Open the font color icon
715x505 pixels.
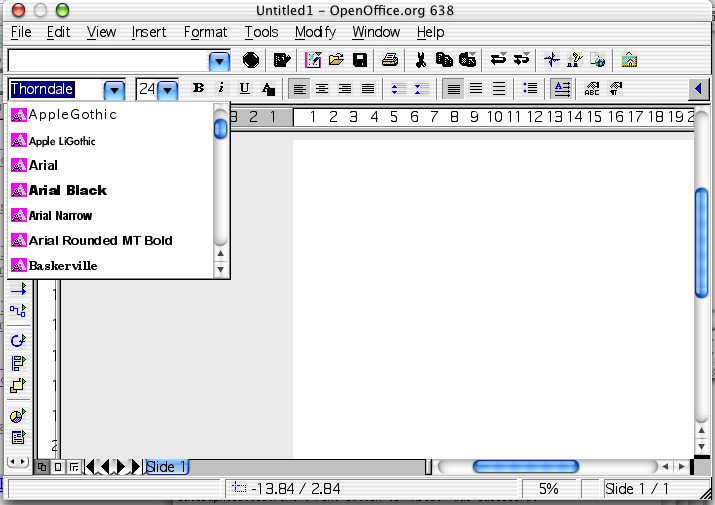269,89
